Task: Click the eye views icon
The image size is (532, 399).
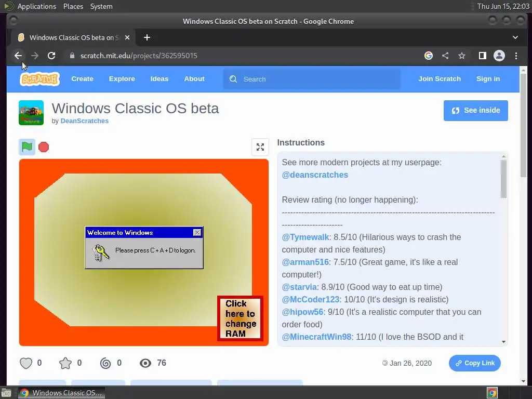Action: 145,363
